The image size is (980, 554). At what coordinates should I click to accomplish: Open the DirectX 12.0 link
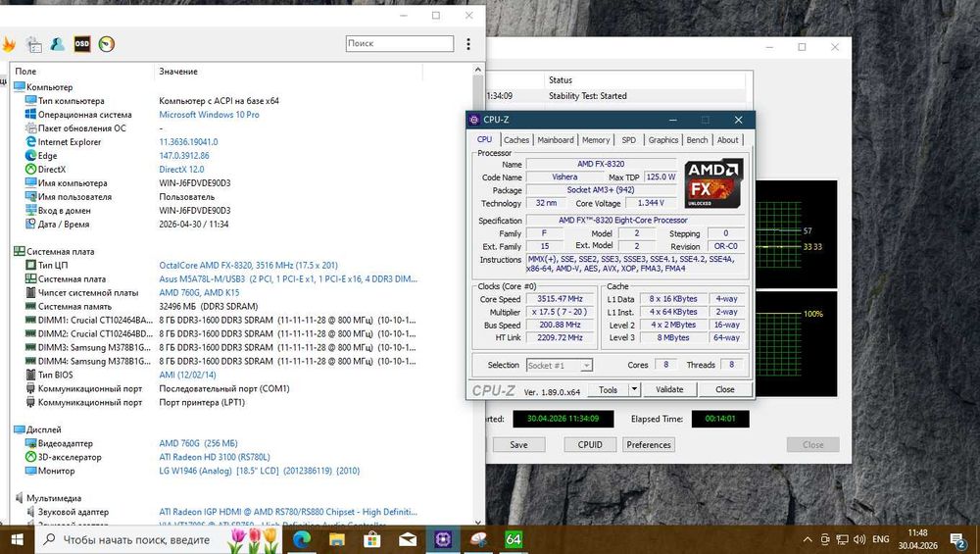tap(181, 170)
